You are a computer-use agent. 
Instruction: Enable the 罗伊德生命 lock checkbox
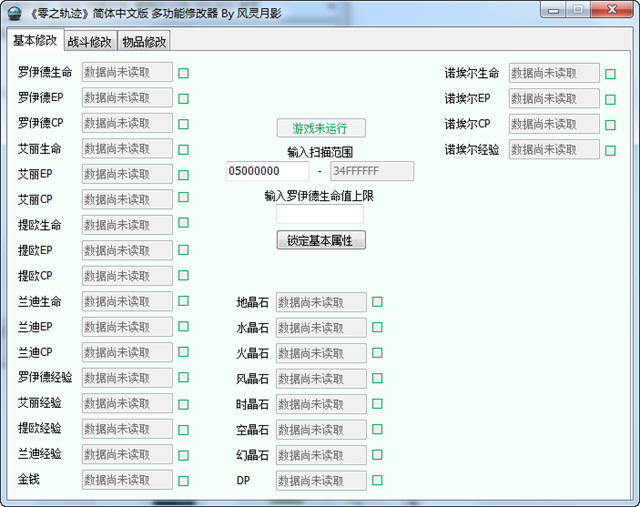[183, 73]
